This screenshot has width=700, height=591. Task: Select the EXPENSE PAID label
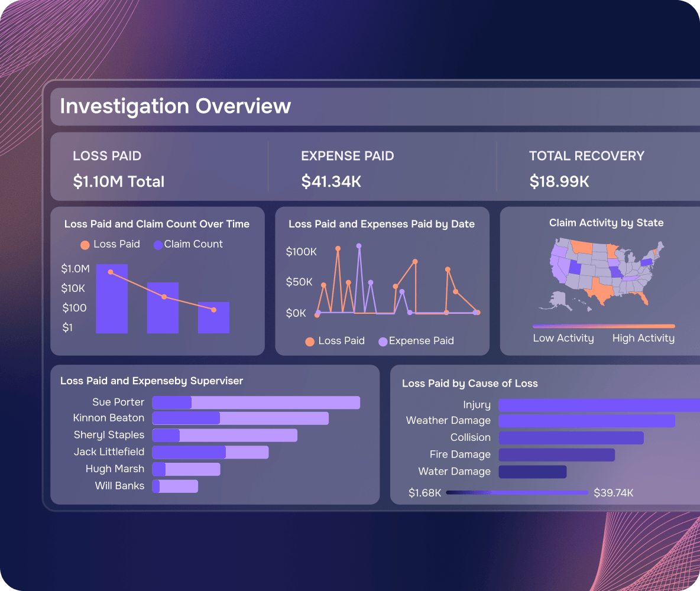point(347,156)
